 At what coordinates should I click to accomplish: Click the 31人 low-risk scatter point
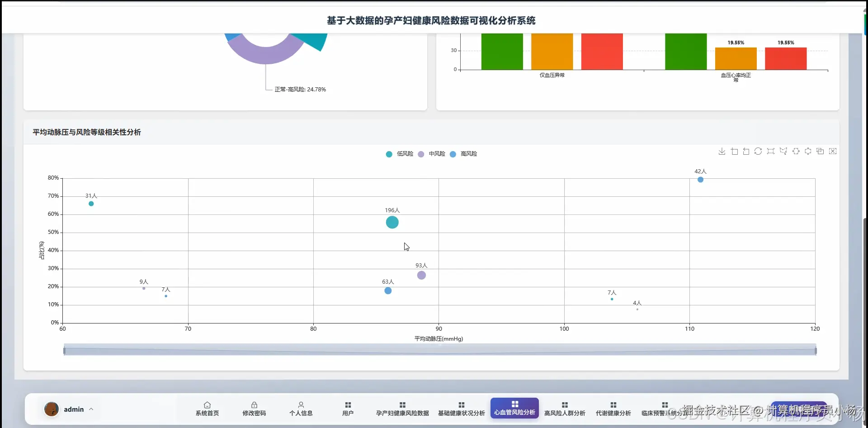91,204
